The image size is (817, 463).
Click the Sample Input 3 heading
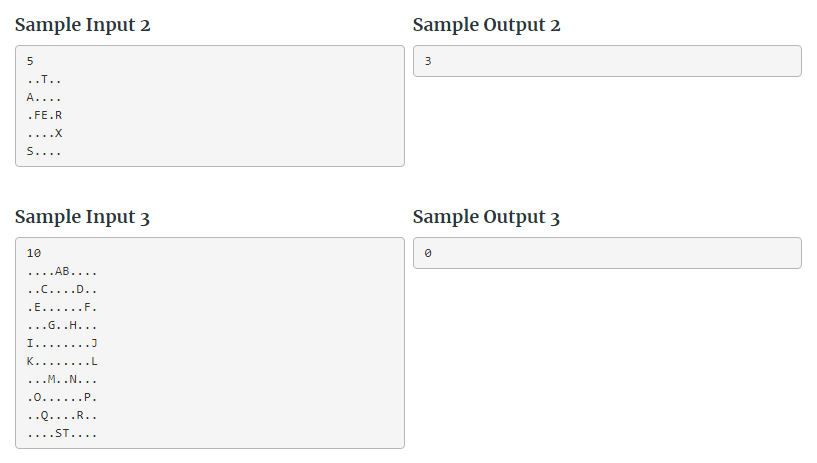click(83, 217)
